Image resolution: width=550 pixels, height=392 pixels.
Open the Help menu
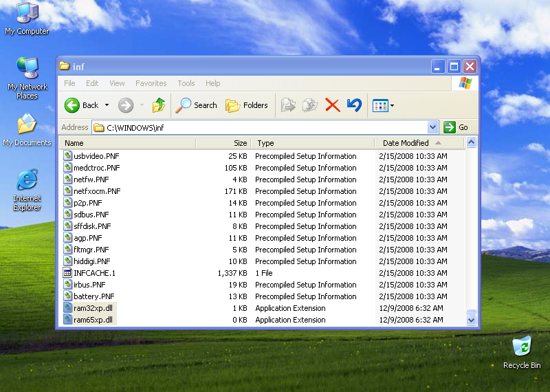click(212, 83)
